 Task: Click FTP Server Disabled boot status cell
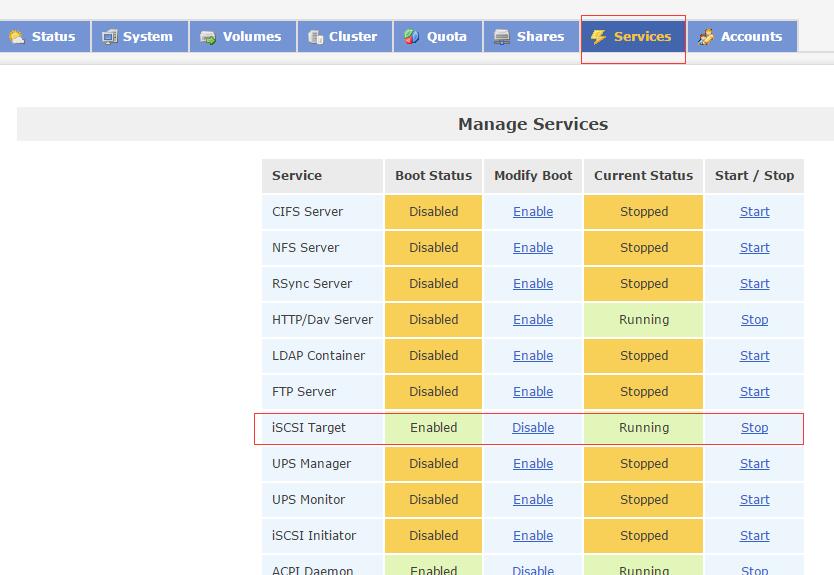[433, 391]
